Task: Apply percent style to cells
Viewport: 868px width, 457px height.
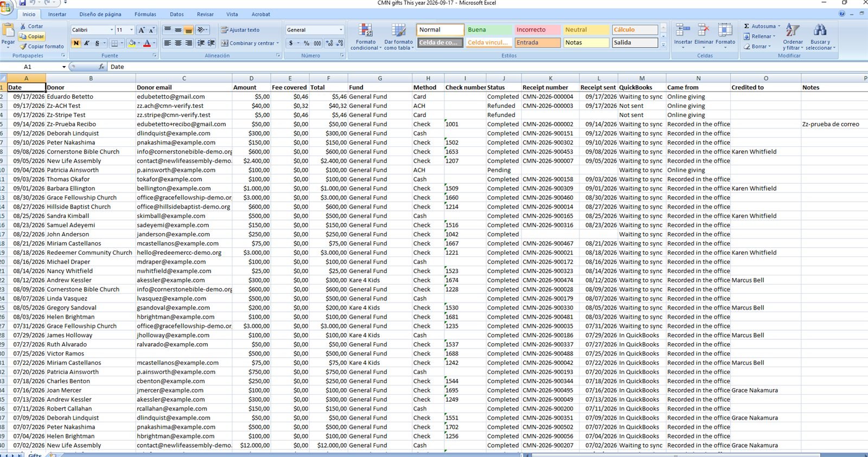Action: pyautogui.click(x=307, y=43)
